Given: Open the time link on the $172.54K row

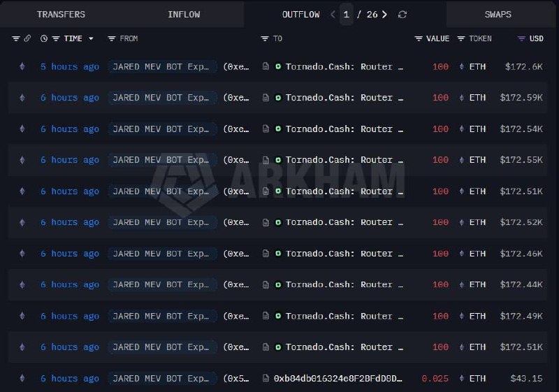Looking at the screenshot, I should click(70, 129).
